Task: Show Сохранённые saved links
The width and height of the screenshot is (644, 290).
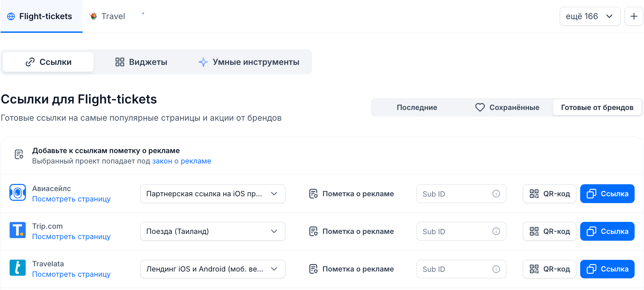Action: (507, 107)
